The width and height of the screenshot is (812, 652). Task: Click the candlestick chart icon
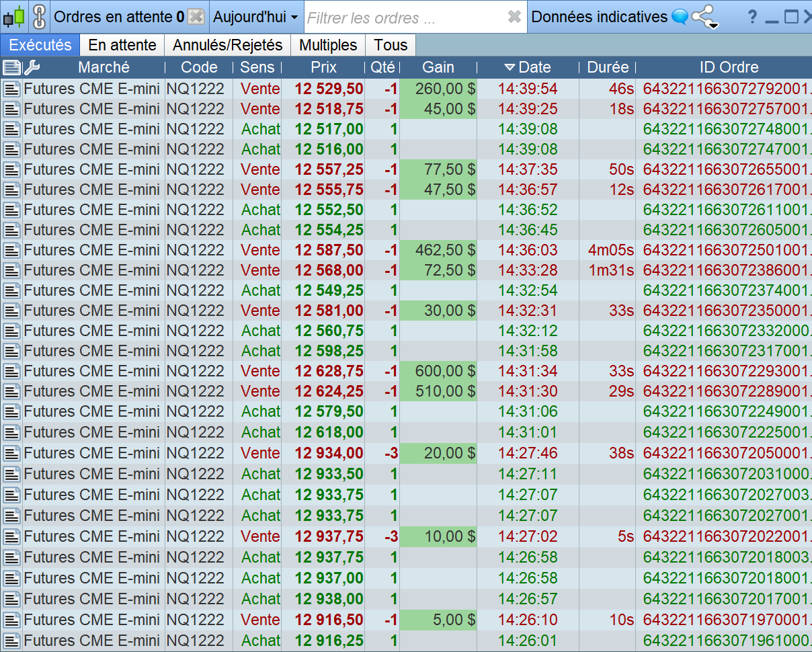coord(13,17)
